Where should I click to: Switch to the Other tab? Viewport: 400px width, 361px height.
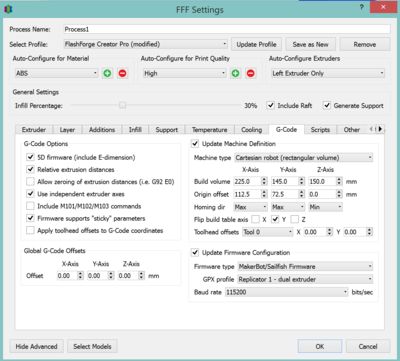[352, 130]
